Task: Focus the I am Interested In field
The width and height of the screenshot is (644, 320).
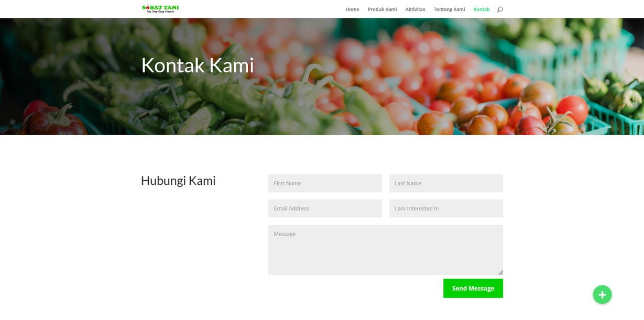Action: pos(446,208)
